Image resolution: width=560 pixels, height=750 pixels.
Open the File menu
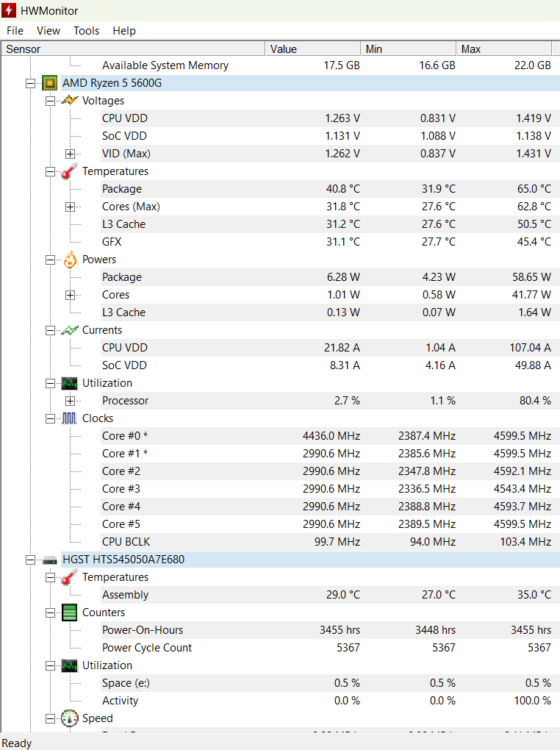(15, 31)
